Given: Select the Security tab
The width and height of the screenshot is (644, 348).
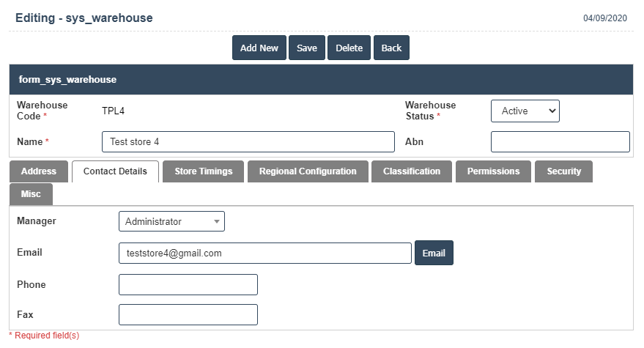Looking at the screenshot, I should tap(563, 171).
